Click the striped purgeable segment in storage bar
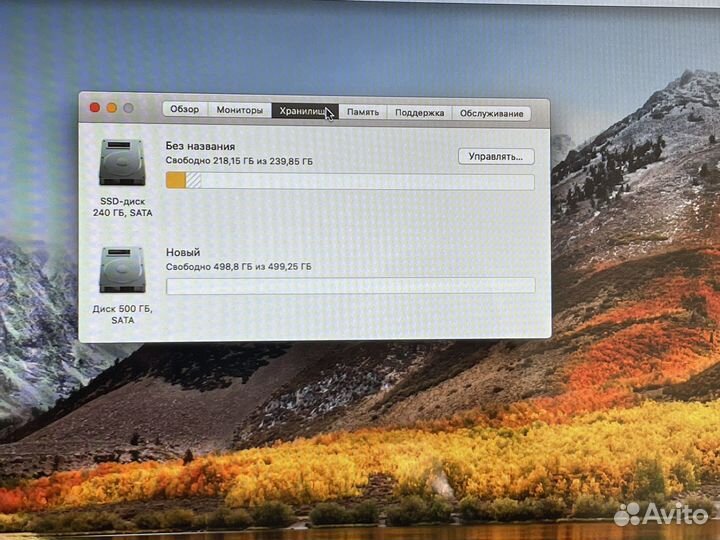The width and height of the screenshot is (720, 540). [x=193, y=180]
